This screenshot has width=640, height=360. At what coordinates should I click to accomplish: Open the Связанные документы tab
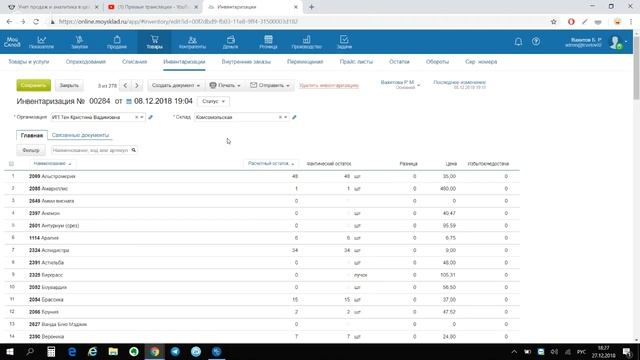pyautogui.click(x=80, y=135)
